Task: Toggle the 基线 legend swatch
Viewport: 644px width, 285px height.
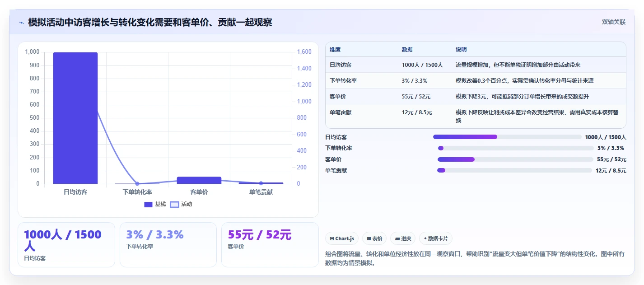Action: 148,205
